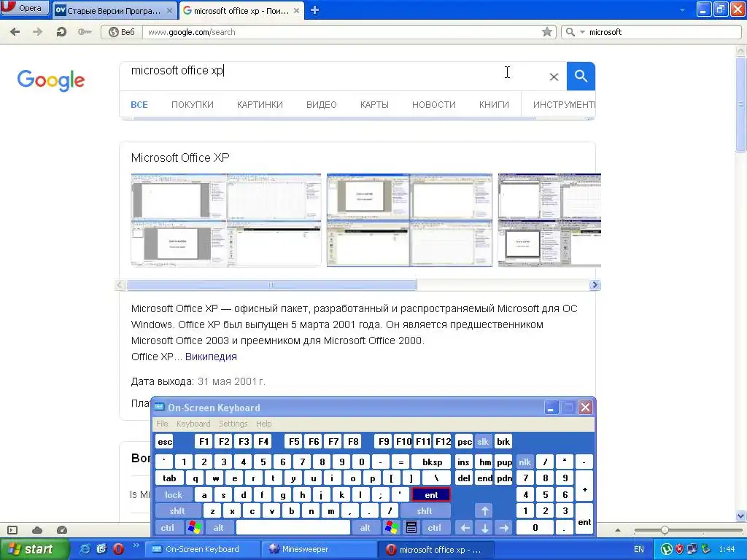The width and height of the screenshot is (747, 560).
Task: Select the КАРТИНКИ search tab
Action: pyautogui.click(x=260, y=105)
